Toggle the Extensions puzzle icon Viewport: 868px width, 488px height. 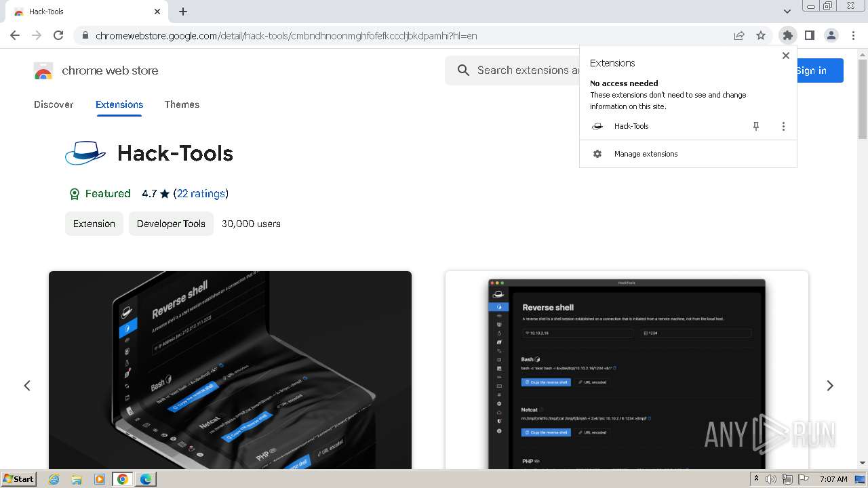pyautogui.click(x=787, y=35)
